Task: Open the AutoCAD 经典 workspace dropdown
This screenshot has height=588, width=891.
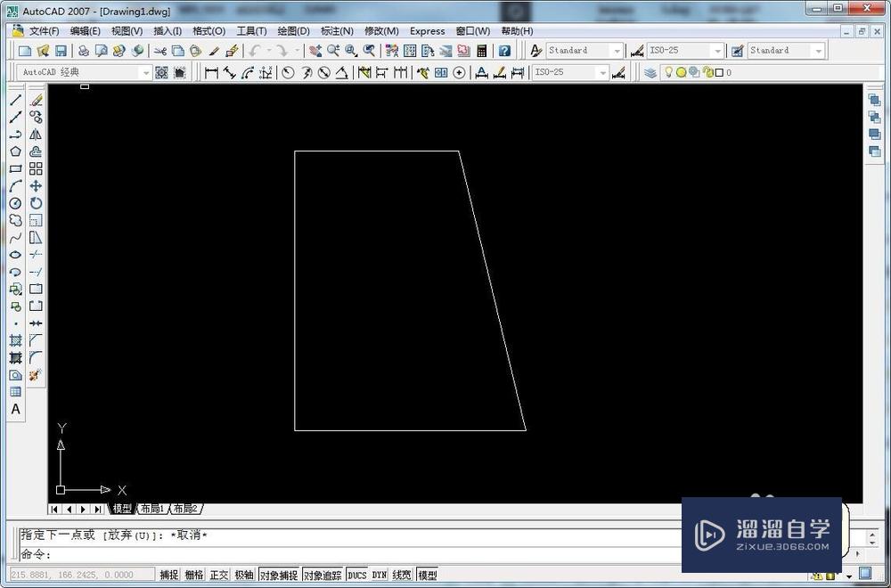Action: [145, 71]
